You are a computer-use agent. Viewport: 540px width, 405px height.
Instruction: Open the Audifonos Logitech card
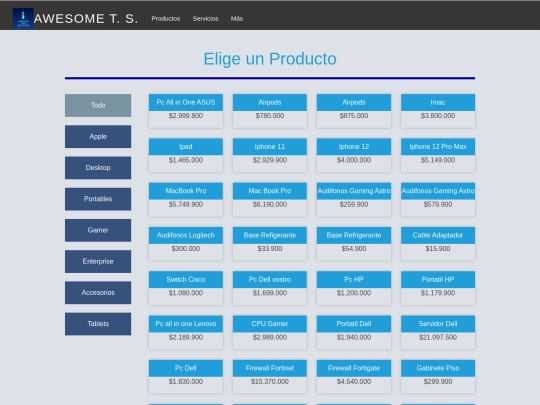(x=186, y=244)
